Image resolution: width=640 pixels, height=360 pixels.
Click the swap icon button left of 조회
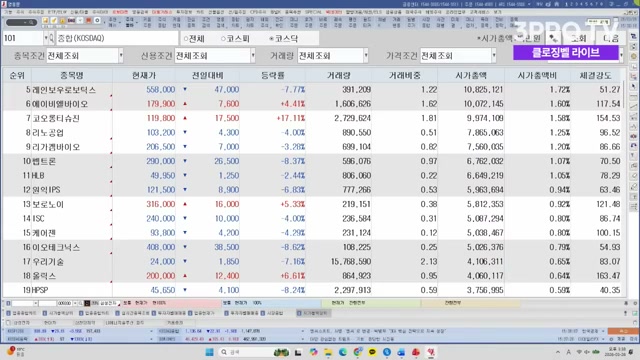tap(553, 38)
